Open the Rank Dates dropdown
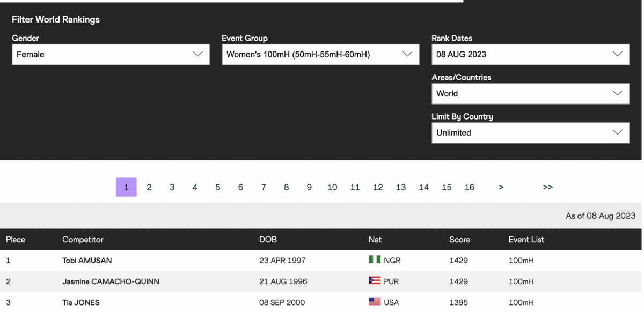 (x=530, y=55)
